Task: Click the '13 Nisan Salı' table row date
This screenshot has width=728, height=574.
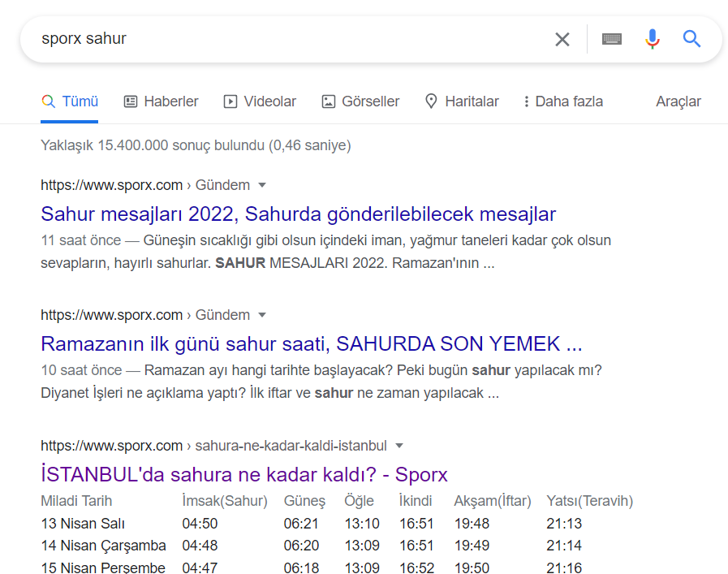Action: point(83,524)
